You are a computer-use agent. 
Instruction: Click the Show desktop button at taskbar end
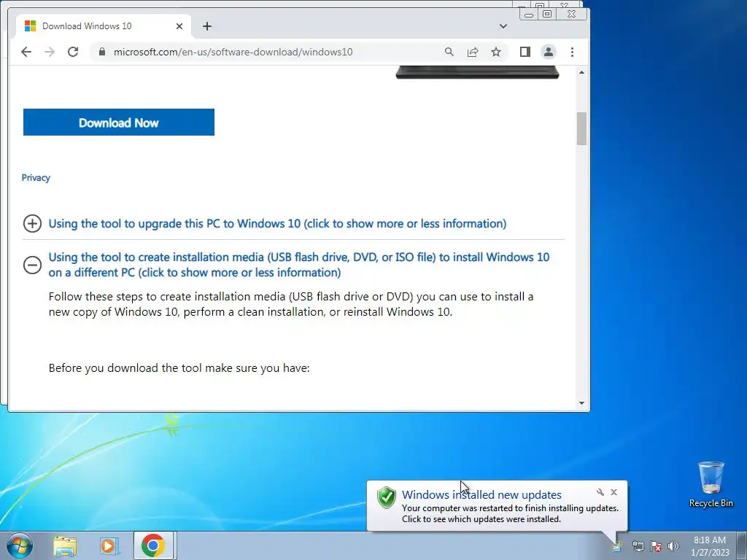[741, 545]
